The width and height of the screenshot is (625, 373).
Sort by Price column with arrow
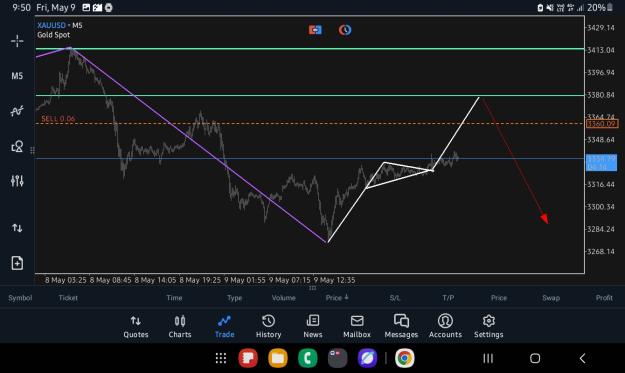coord(337,298)
